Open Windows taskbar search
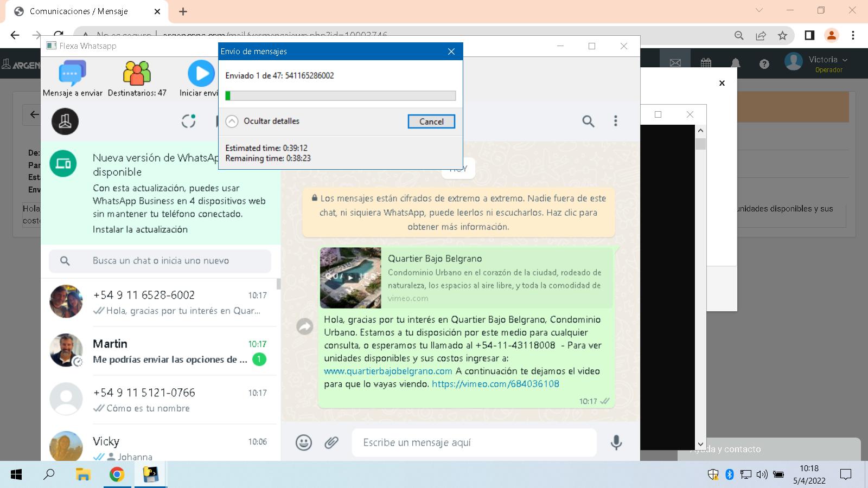The width and height of the screenshot is (868, 488). click(49, 474)
